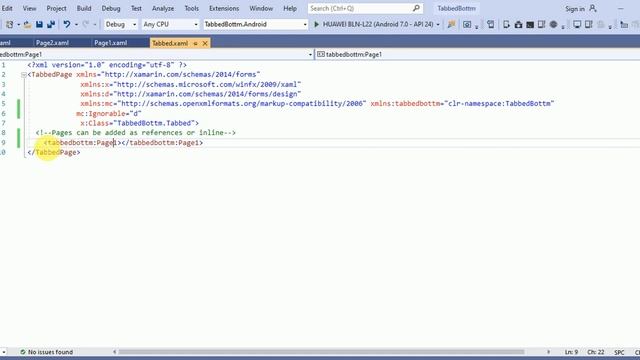
Task: Click the greyed Redo arrow icon
Action: pos(86,24)
